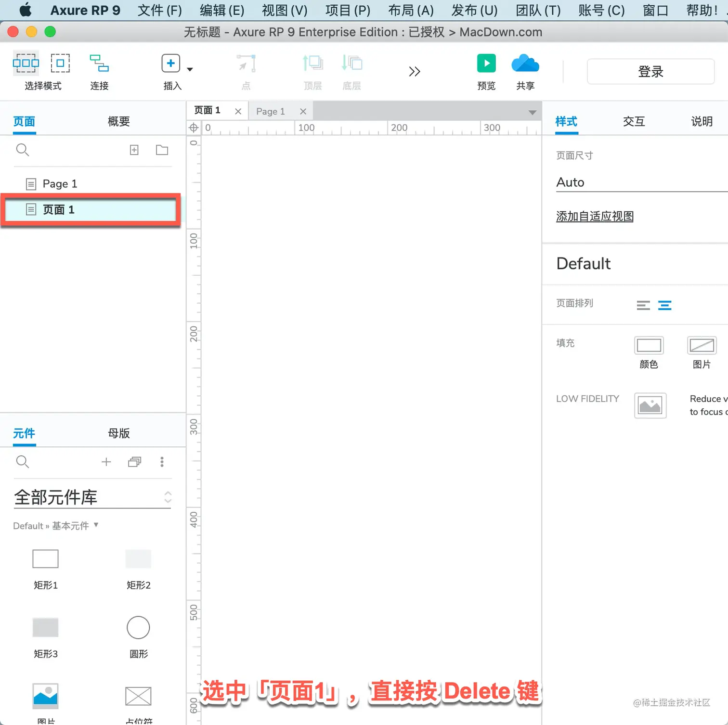Open the canvas tab list dropdown arrow
Viewport: 728px width, 725px height.
tap(532, 112)
